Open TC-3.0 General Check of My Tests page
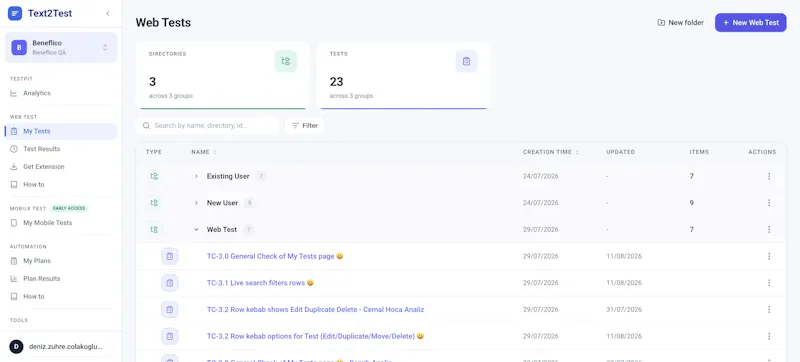Screen dimensions: 800x362 [x=275, y=256]
